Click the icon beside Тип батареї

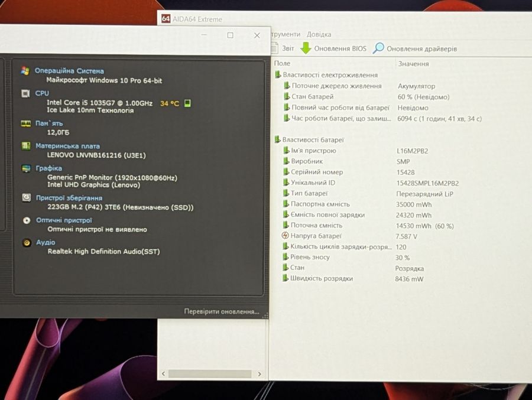tap(286, 193)
